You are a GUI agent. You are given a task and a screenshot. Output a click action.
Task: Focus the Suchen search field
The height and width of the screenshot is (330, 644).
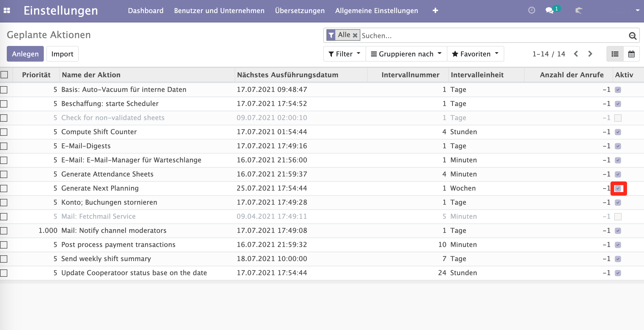(x=493, y=36)
